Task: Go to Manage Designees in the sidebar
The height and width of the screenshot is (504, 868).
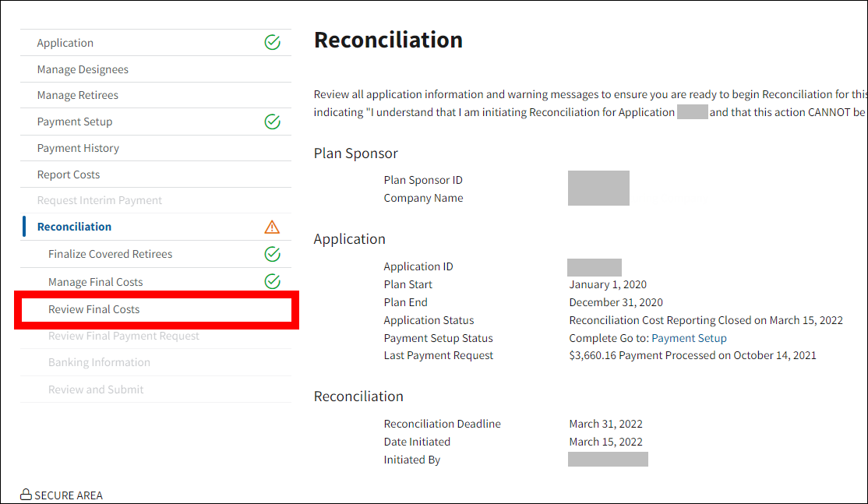Action: 83,69
